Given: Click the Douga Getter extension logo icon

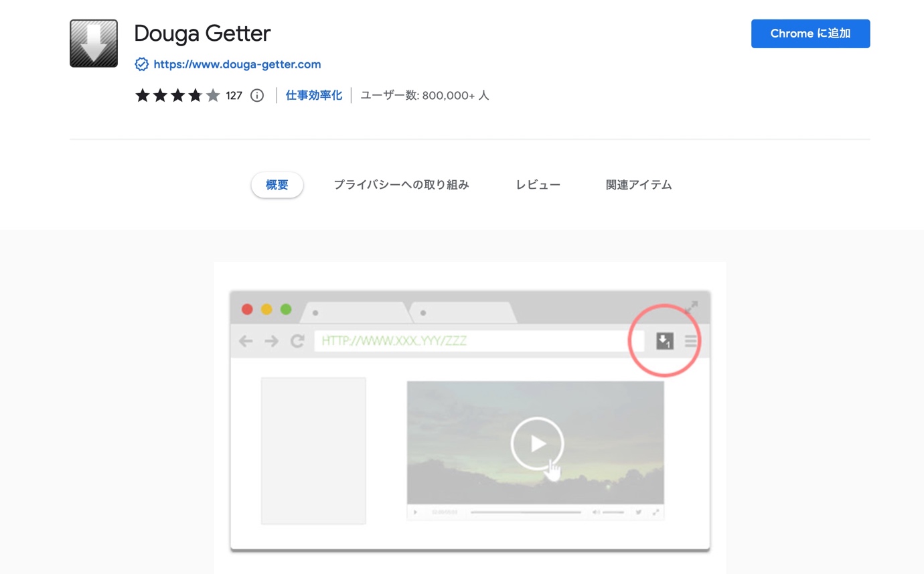Looking at the screenshot, I should 94,44.
